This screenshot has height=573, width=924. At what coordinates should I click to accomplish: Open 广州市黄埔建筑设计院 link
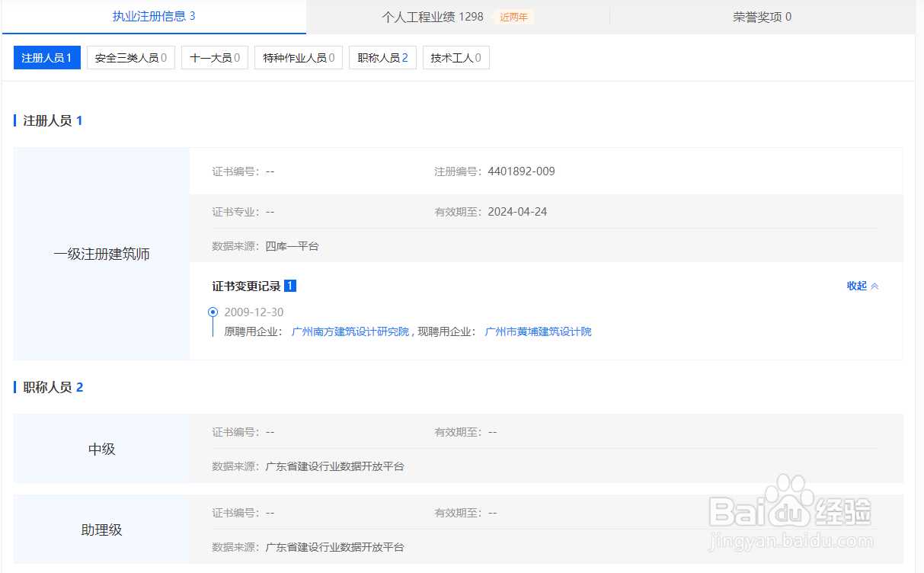[x=538, y=331]
